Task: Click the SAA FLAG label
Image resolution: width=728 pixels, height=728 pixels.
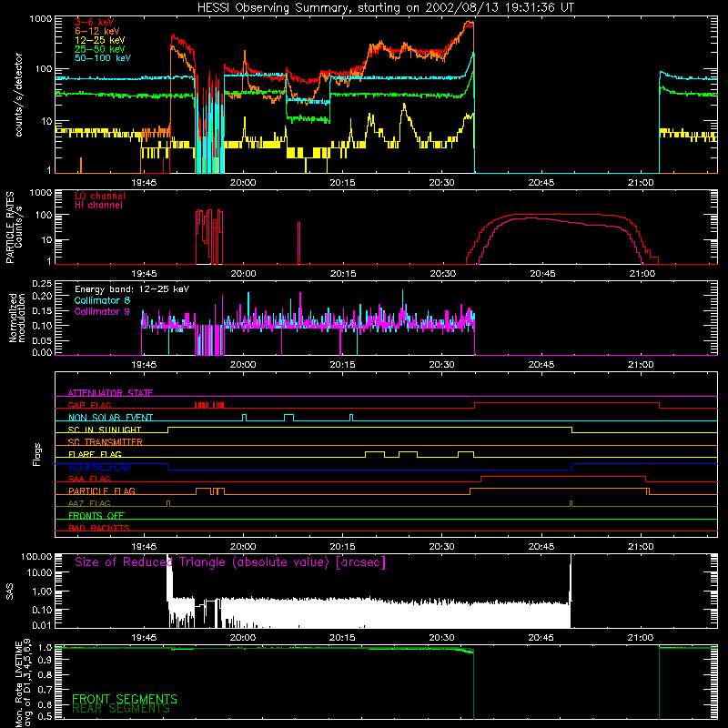Action: (x=89, y=479)
